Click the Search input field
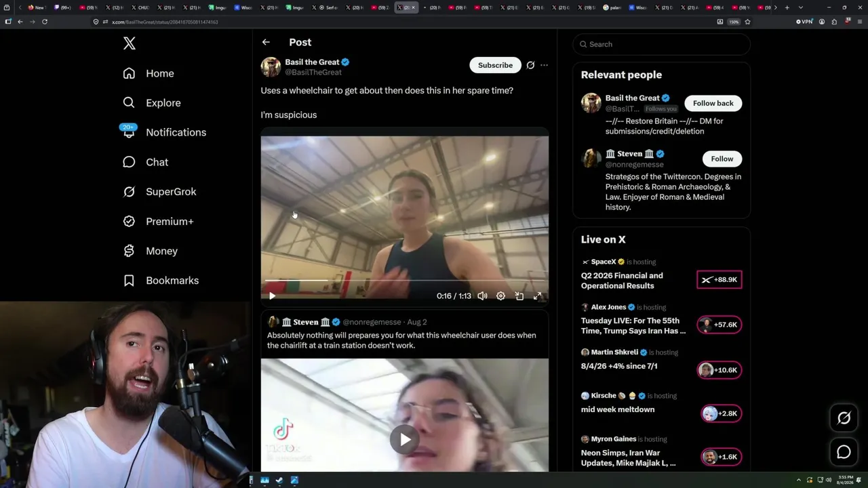 [662, 44]
